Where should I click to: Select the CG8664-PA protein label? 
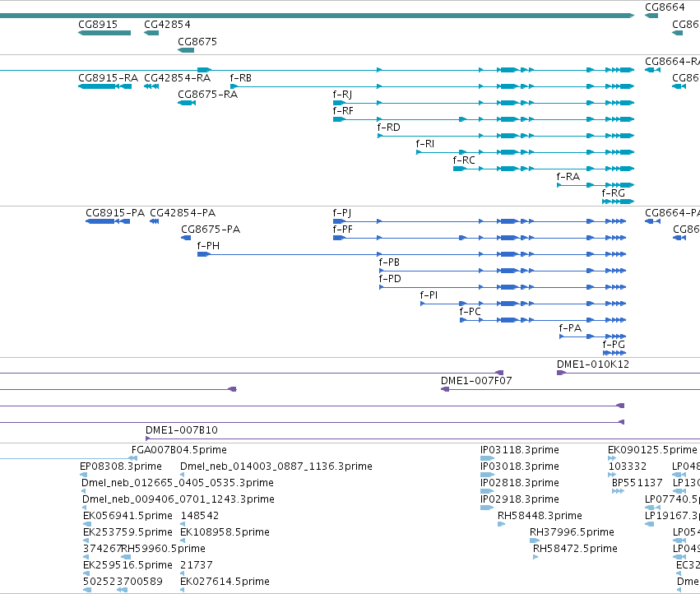tap(672, 212)
